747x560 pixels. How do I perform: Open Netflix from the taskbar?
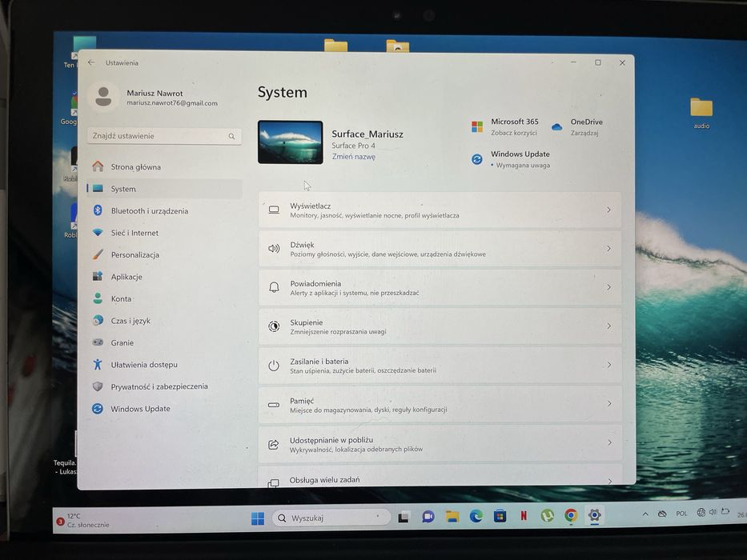[524, 515]
